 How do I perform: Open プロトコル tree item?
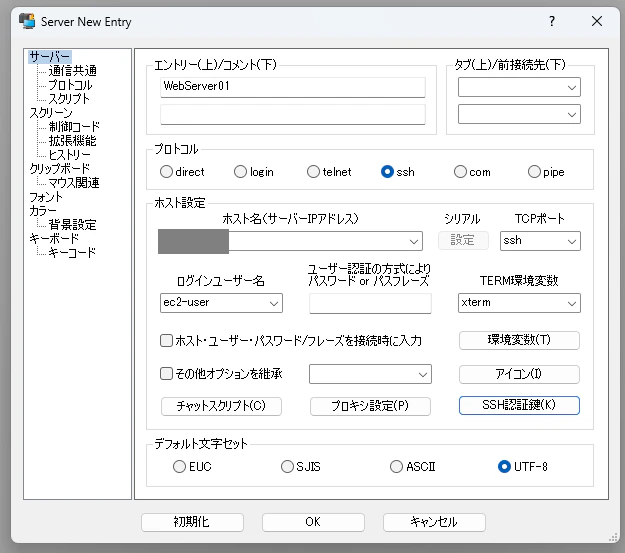(71, 85)
